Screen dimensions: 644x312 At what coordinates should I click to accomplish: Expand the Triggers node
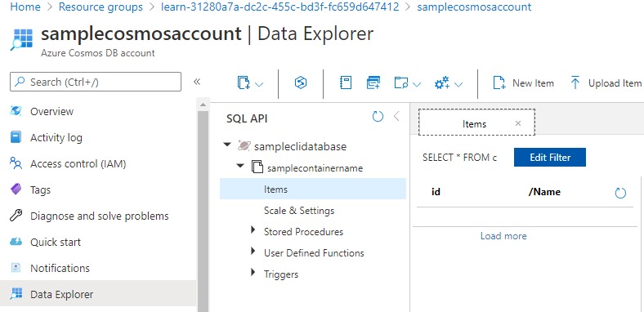pos(253,273)
